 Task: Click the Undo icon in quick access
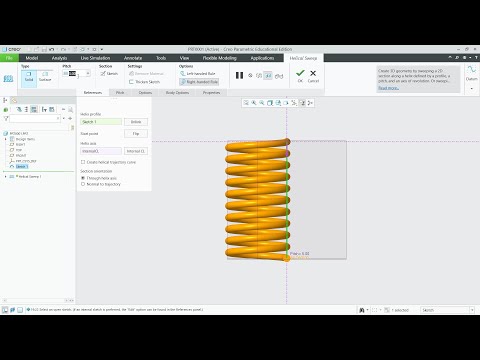52,49
